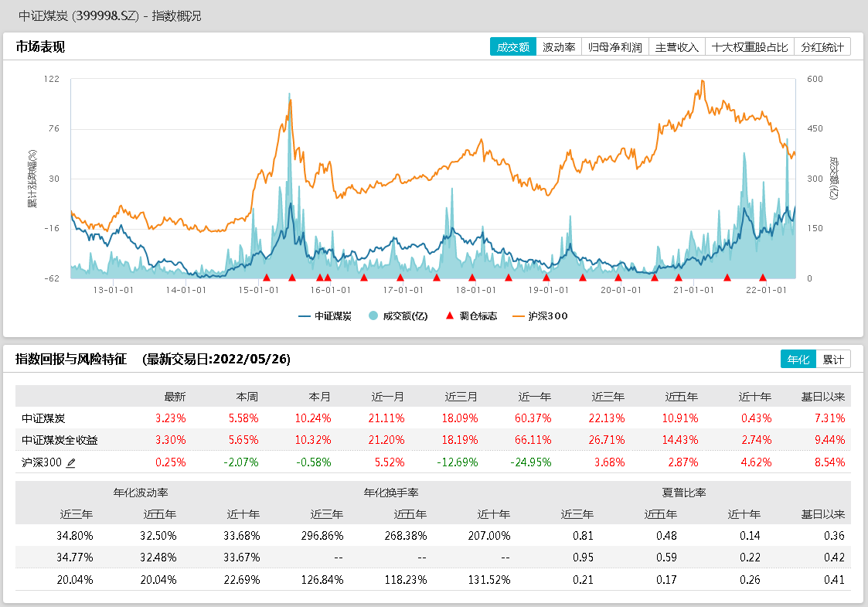Click the 中证煤炭全收益 row label

[x=60, y=440]
